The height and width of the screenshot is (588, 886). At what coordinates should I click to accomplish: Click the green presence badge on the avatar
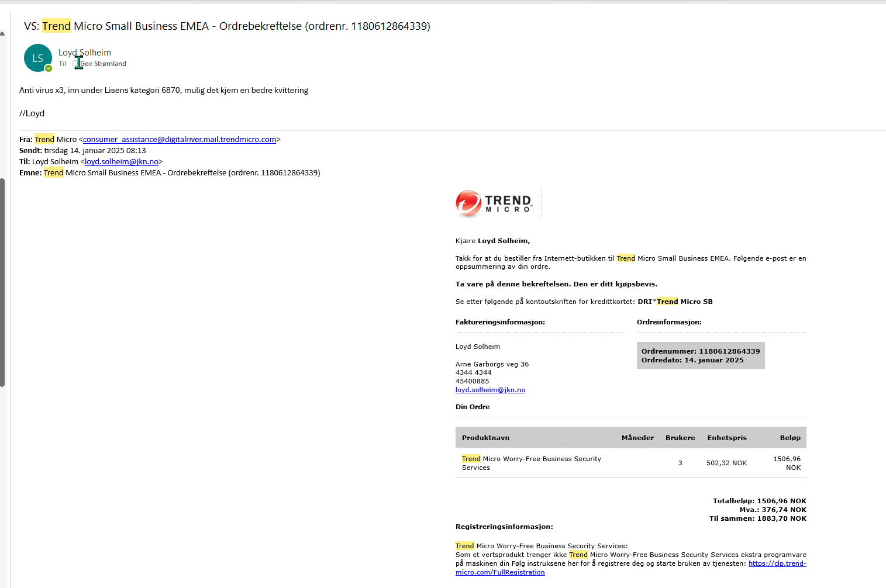tap(49, 68)
